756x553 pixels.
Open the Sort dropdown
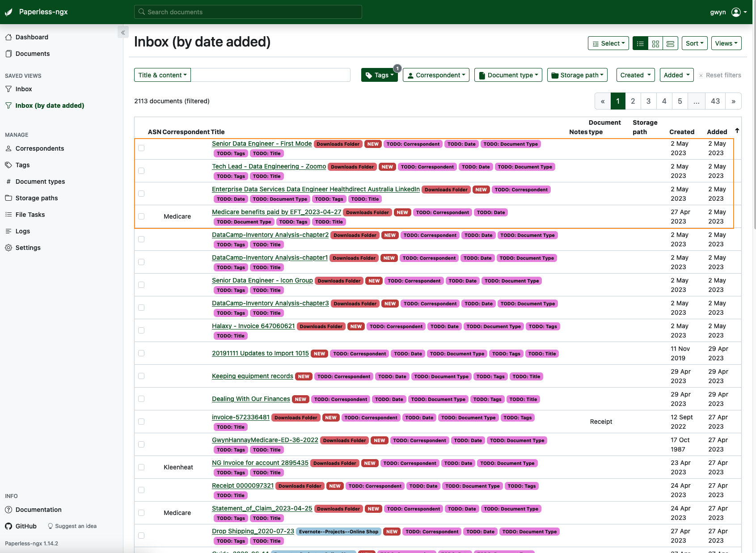pos(694,43)
